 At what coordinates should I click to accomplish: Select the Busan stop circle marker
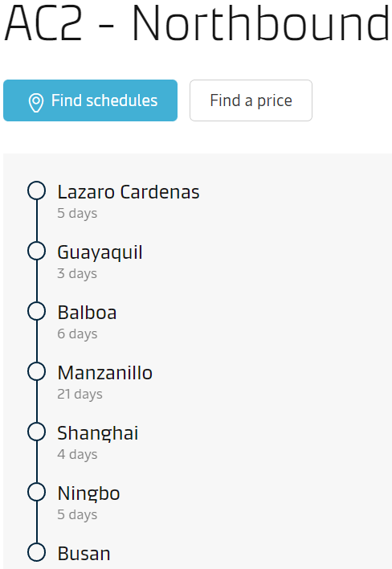(x=37, y=552)
